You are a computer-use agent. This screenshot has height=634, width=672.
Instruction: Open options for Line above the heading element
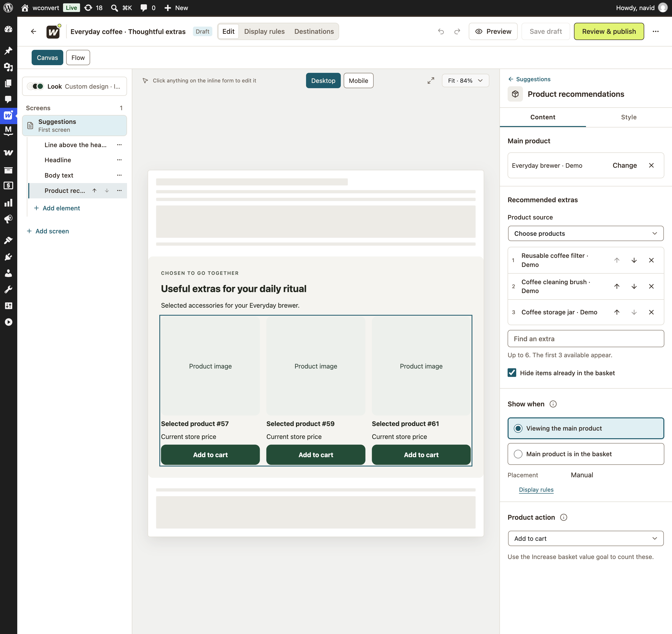click(119, 145)
